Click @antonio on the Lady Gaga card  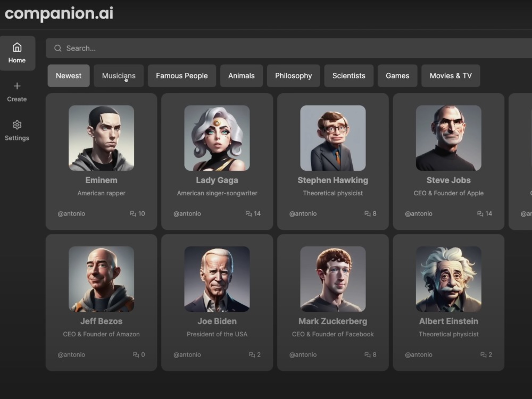coord(187,214)
